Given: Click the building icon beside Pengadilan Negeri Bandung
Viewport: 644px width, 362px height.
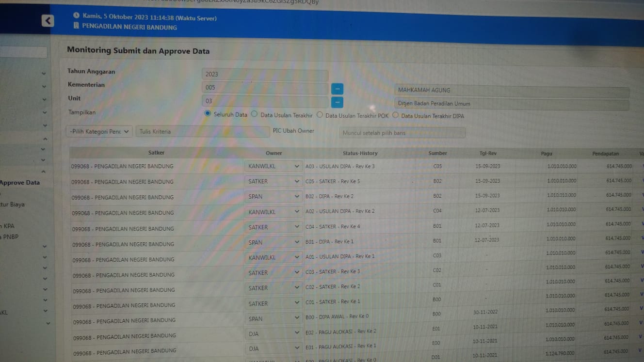Looking at the screenshot, I should coord(76,26).
